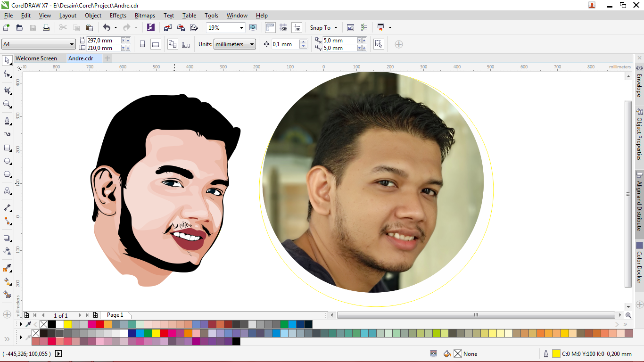Image resolution: width=644 pixels, height=362 pixels.
Task: Pick the black swatch in document palette
Action: click(52, 324)
